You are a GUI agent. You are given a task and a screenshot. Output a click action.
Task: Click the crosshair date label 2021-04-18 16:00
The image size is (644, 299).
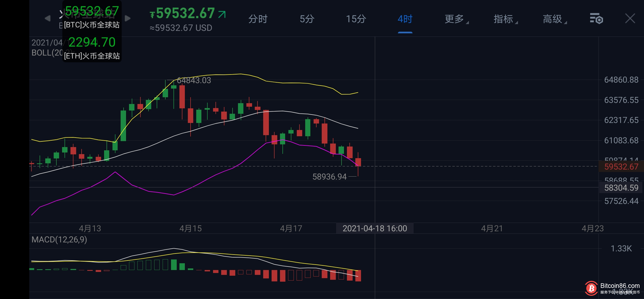375,228
